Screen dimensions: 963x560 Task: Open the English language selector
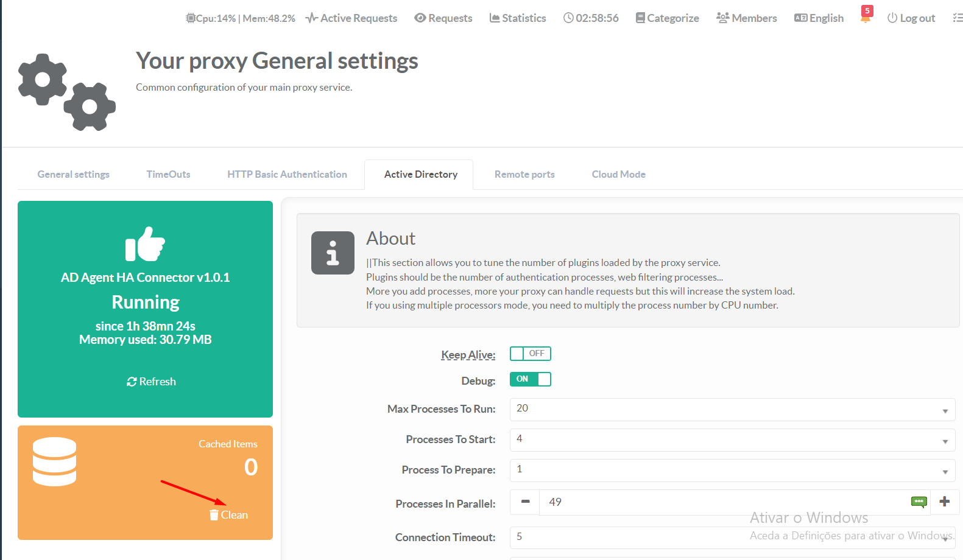819,18
